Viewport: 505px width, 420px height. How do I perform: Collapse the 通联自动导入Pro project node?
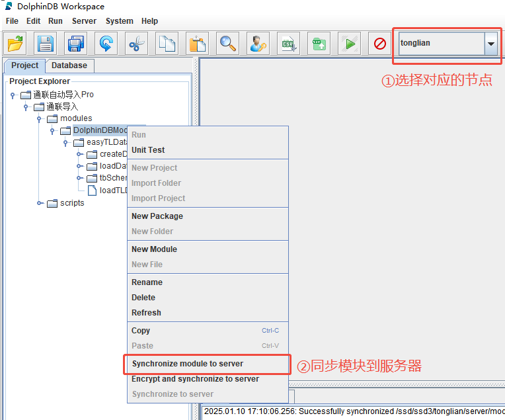13,95
